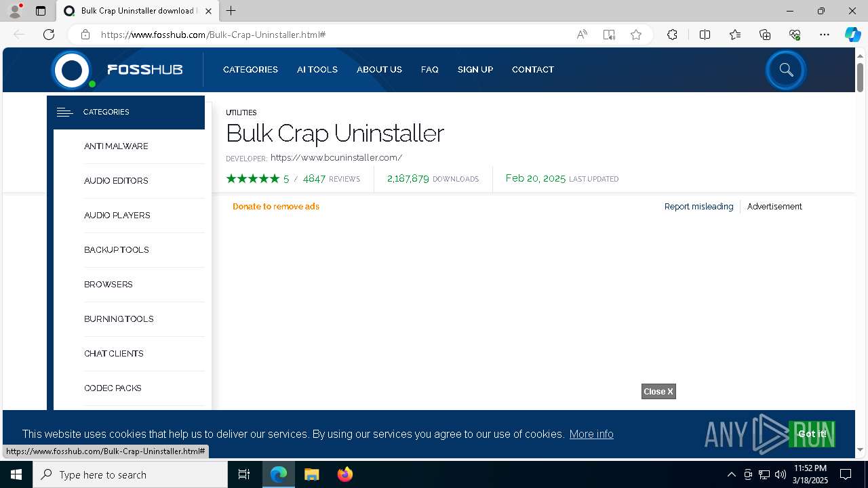This screenshot has width=868, height=488.
Task: Click the categories hamburger icon in sidebar
Action: click(x=64, y=112)
